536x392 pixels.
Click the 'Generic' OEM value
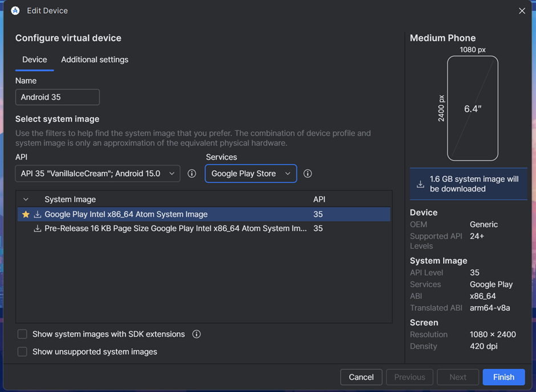coord(484,224)
